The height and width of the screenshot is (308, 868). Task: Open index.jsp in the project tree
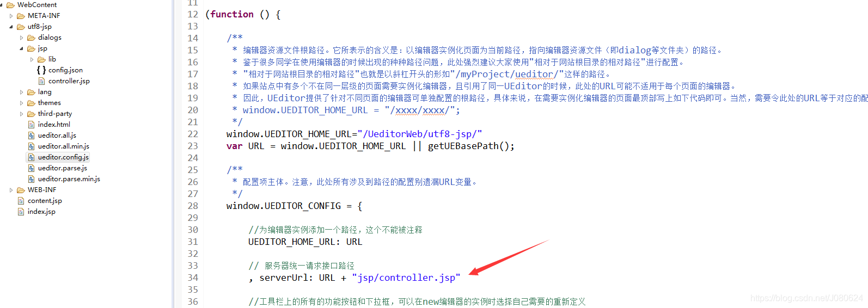click(x=41, y=212)
